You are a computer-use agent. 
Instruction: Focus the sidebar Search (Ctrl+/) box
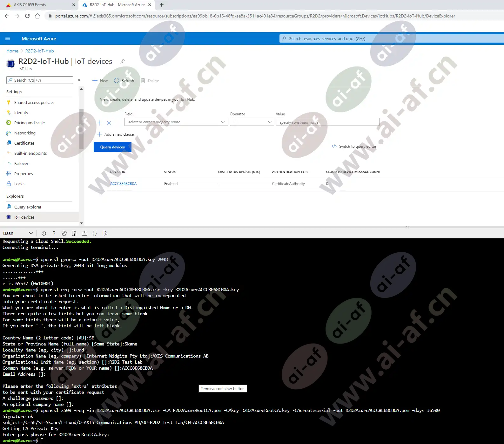(40, 80)
